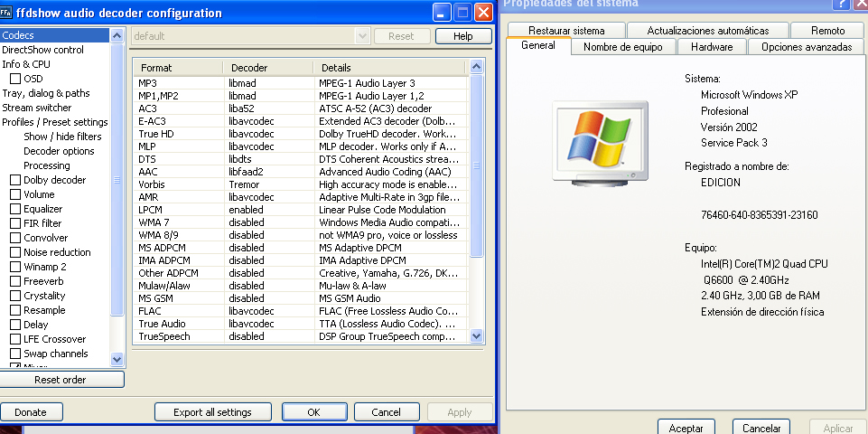868x434 pixels.
Task: Click the Format column header
Action: 178,68
